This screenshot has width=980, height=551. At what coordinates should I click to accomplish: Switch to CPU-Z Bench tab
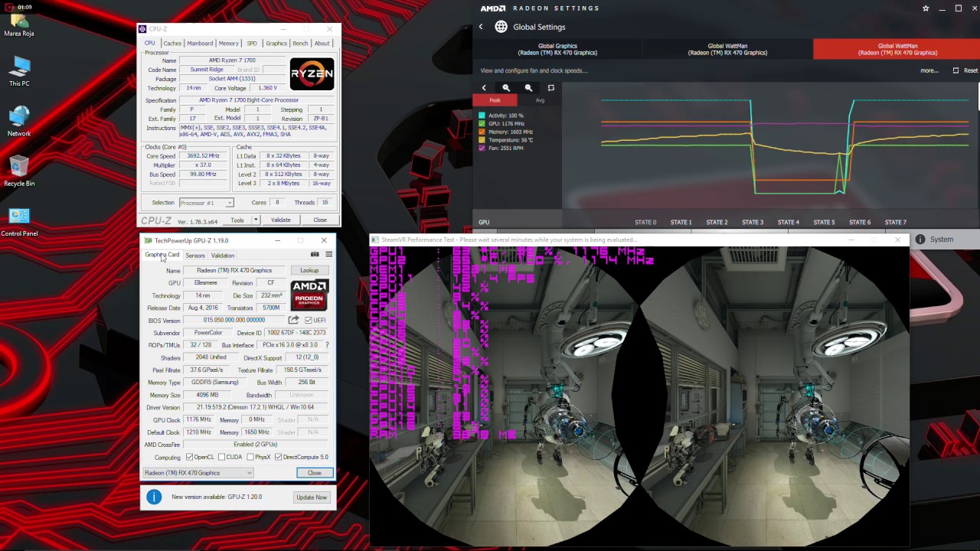coord(300,44)
